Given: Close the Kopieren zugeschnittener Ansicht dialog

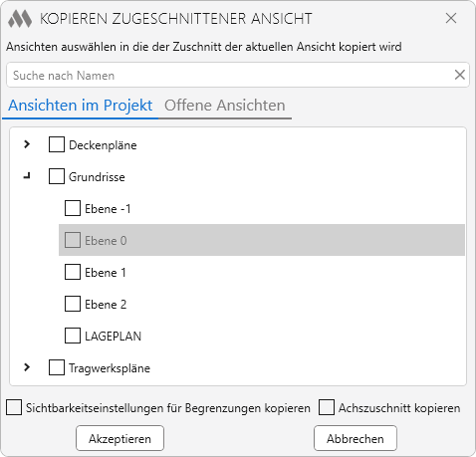Looking at the screenshot, I should (451, 18).
